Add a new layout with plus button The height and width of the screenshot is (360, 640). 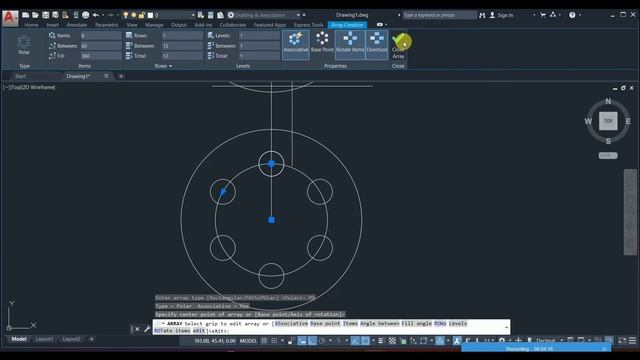click(91, 339)
